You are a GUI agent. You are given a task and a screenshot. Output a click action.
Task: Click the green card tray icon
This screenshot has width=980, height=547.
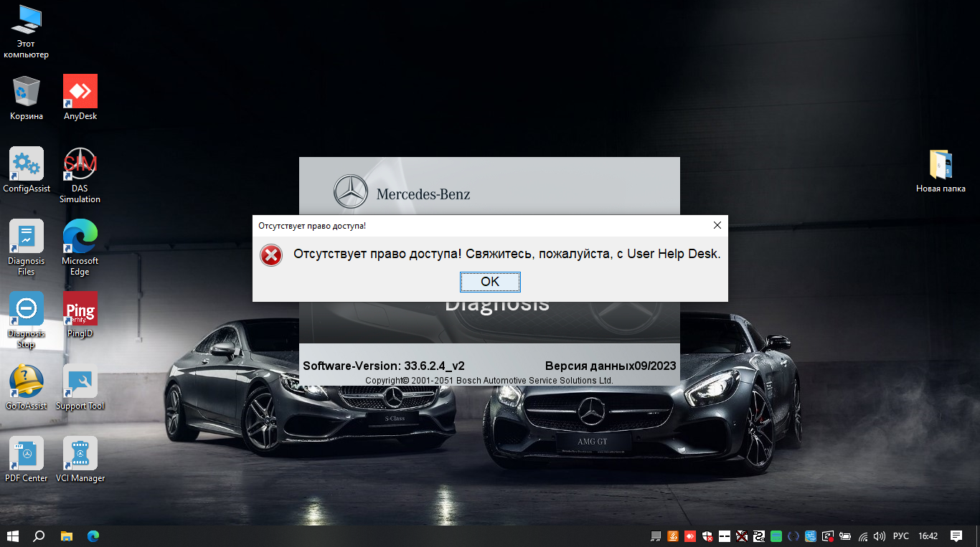pos(776,536)
